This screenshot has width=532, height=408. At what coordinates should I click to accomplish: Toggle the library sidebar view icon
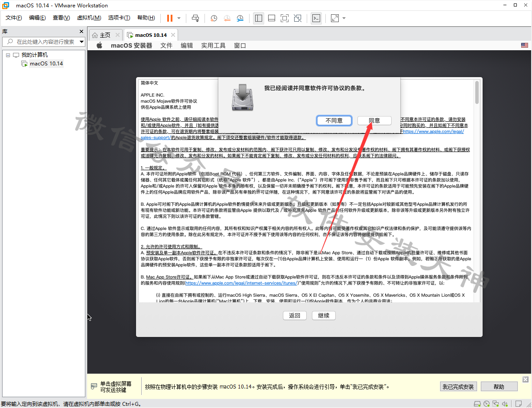click(259, 18)
